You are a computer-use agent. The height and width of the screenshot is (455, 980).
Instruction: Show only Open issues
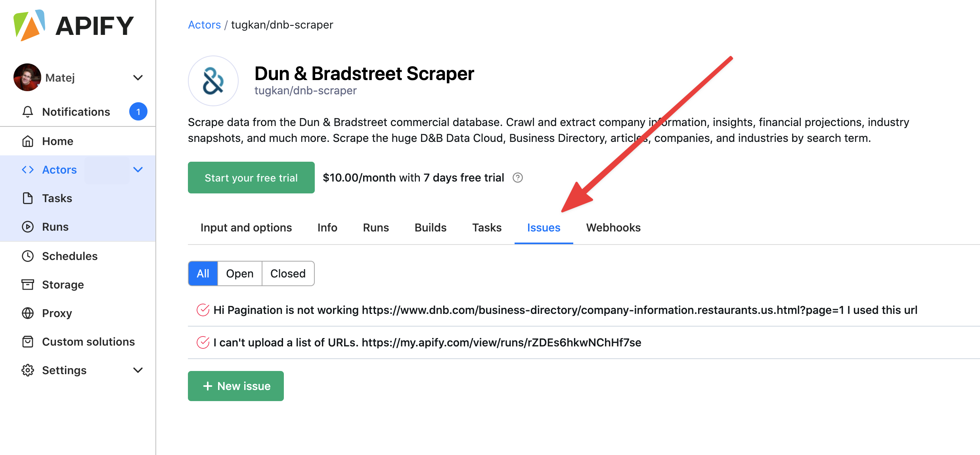pos(239,273)
